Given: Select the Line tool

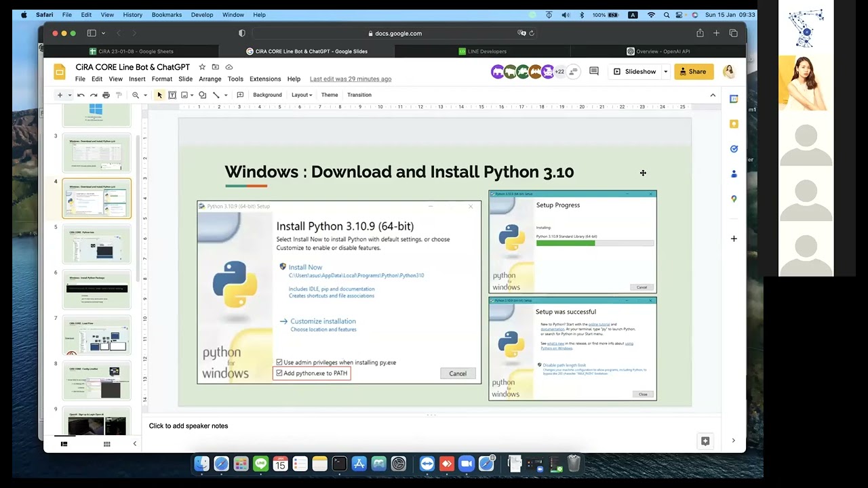Looking at the screenshot, I should pos(216,95).
